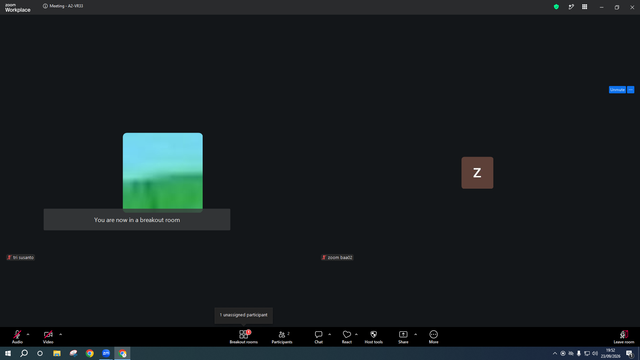
Task: Open Host tools shield icon
Action: click(x=373, y=337)
